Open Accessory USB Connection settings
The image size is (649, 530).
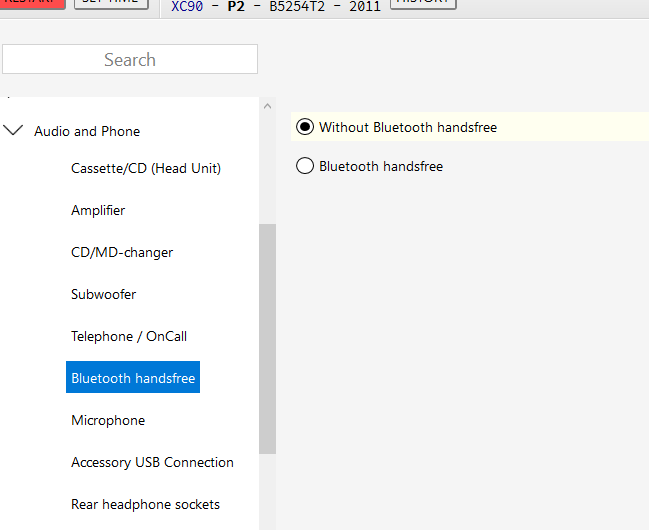pos(152,462)
